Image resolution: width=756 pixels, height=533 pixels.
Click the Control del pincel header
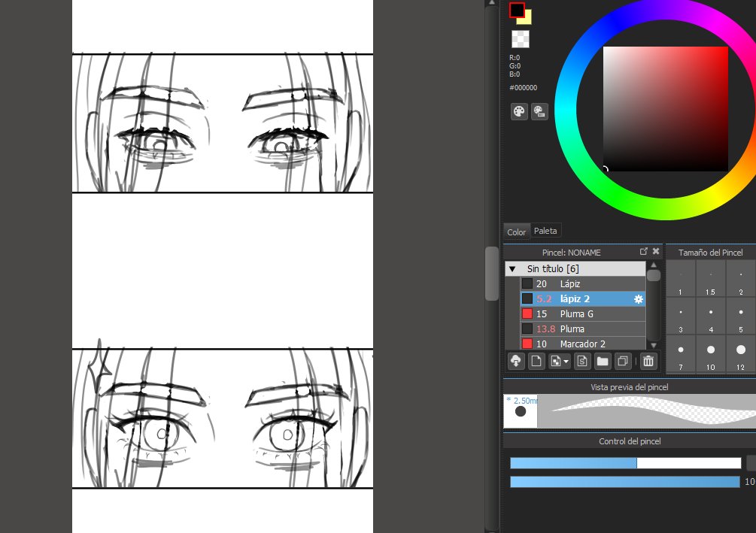tap(630, 441)
